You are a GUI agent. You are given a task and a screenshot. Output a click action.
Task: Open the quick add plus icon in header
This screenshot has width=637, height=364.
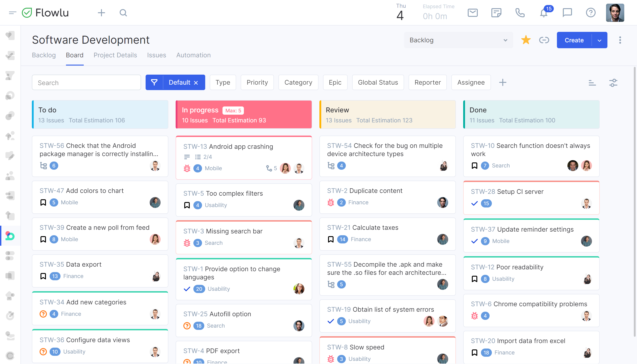pos(101,13)
